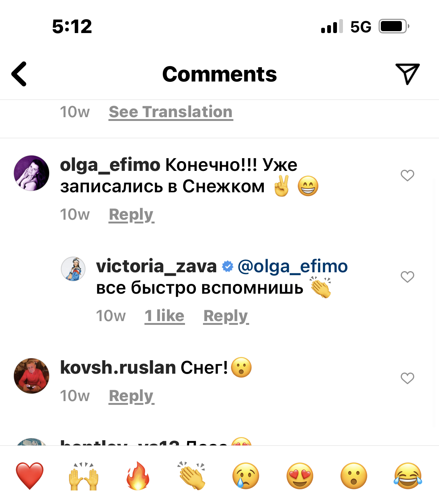Open victoria_zava's profile avatar
The width and height of the screenshot is (439, 504).
pos(73,269)
